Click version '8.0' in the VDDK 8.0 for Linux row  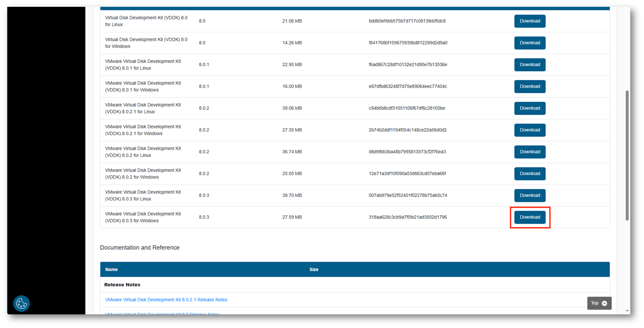[202, 21]
